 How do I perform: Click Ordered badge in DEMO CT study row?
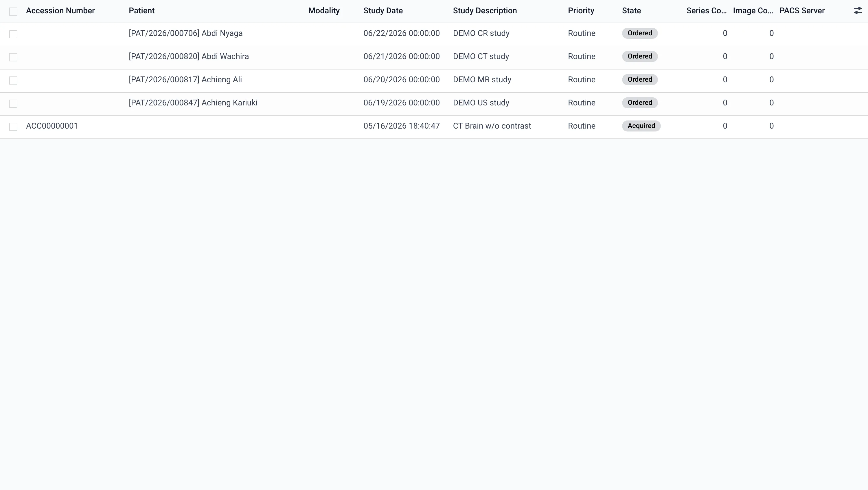(639, 56)
